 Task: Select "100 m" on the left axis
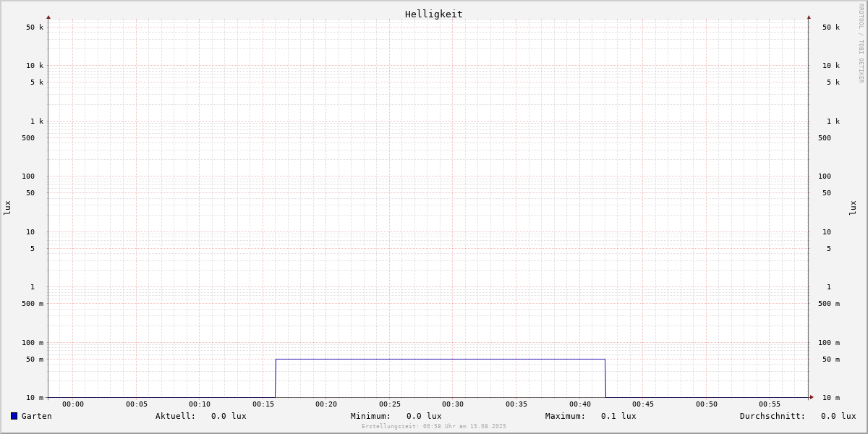pyautogui.click(x=33, y=343)
